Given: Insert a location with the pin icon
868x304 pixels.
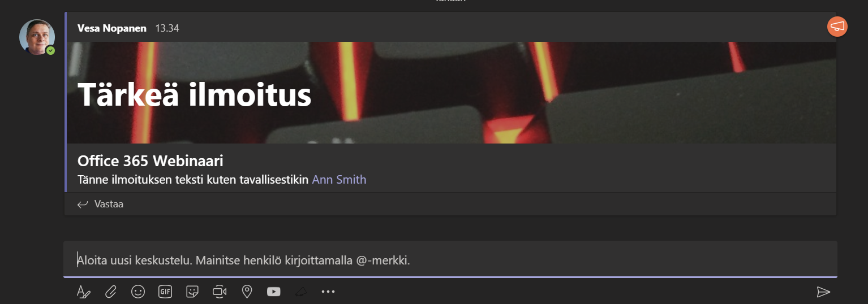Looking at the screenshot, I should [x=247, y=292].
